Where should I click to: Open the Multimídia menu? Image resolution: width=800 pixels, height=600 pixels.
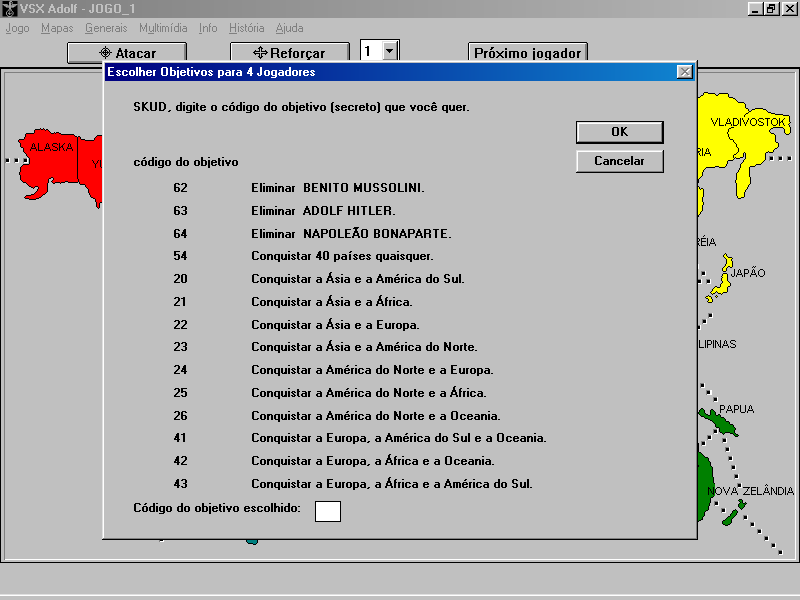click(163, 28)
